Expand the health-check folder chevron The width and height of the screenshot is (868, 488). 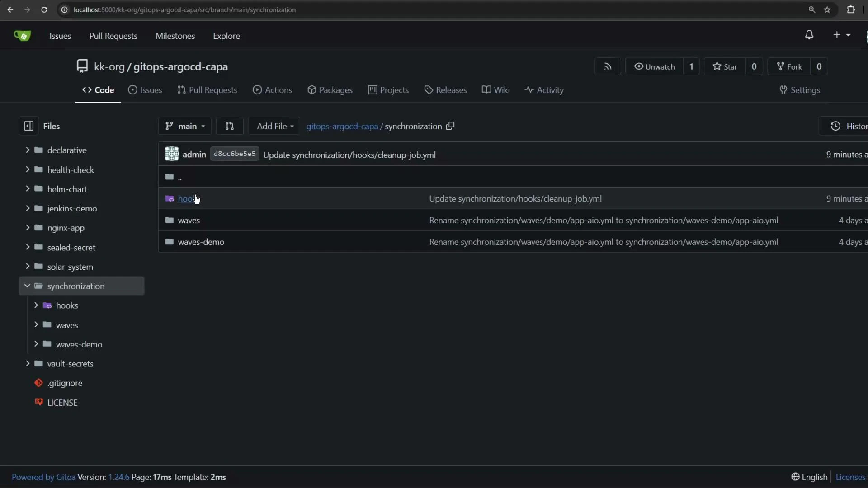pyautogui.click(x=28, y=169)
